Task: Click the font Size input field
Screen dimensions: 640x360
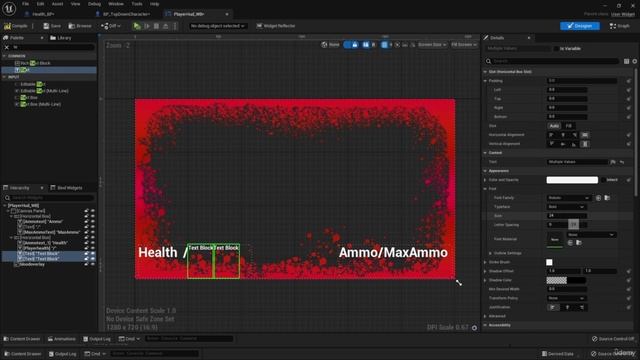Action: 567,216
